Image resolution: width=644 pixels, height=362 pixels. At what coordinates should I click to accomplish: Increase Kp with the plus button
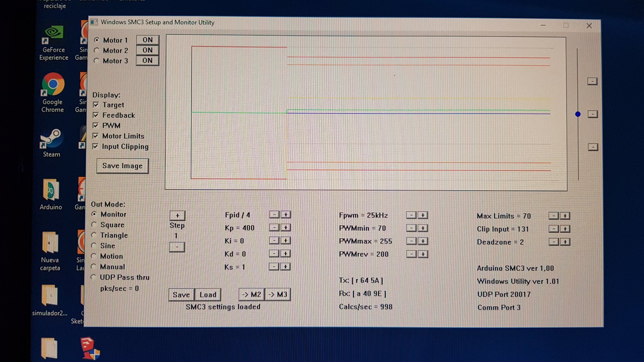[x=286, y=228]
